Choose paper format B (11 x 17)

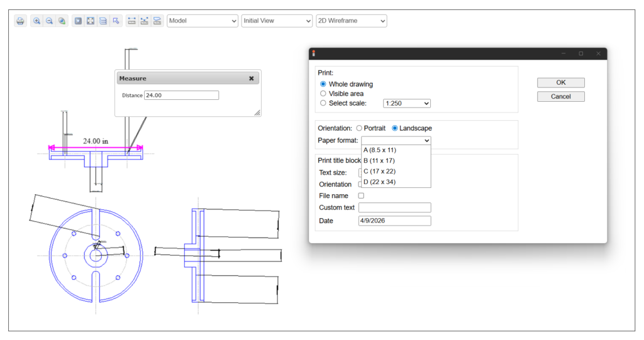pos(396,161)
